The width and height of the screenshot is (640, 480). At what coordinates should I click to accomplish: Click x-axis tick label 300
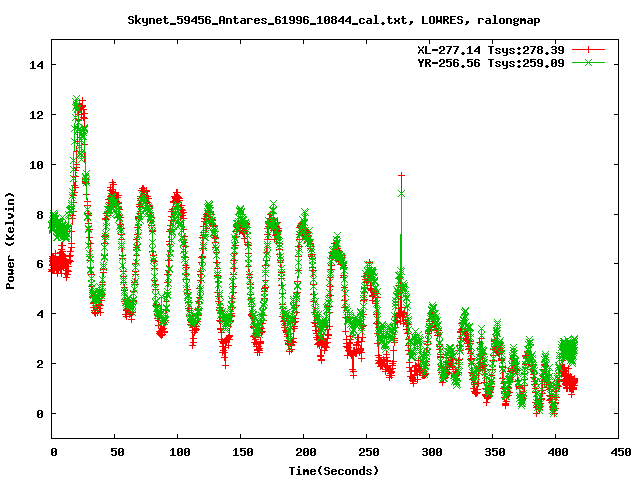[x=432, y=452]
